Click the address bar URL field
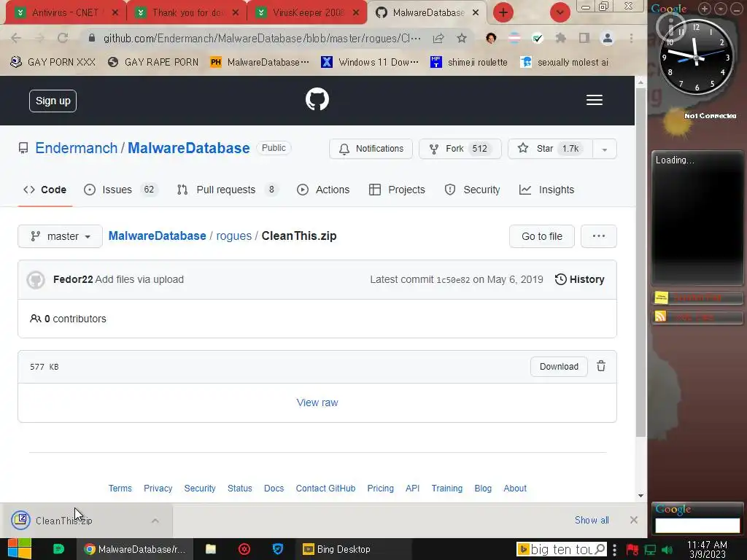This screenshot has height=560, width=747. point(262,38)
